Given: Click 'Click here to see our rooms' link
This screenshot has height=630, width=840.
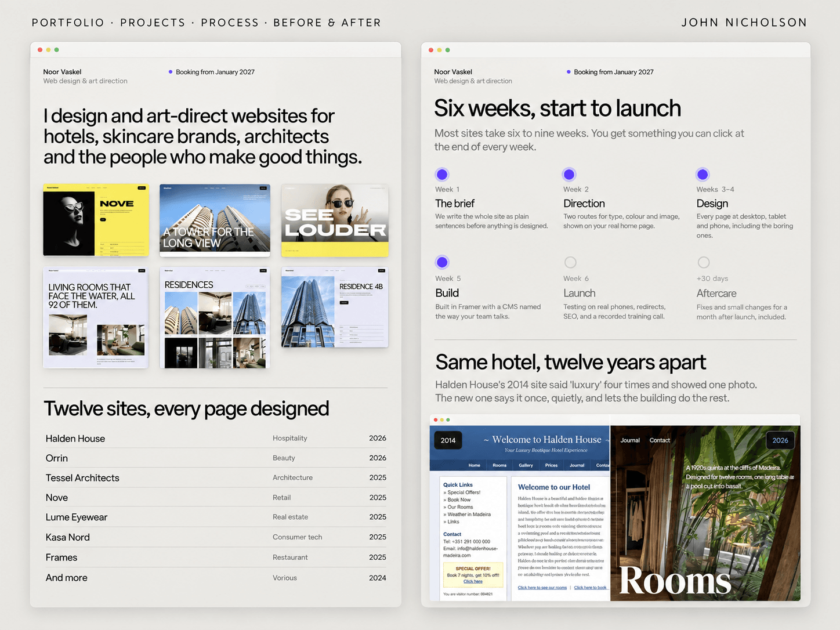Looking at the screenshot, I should (x=542, y=588).
